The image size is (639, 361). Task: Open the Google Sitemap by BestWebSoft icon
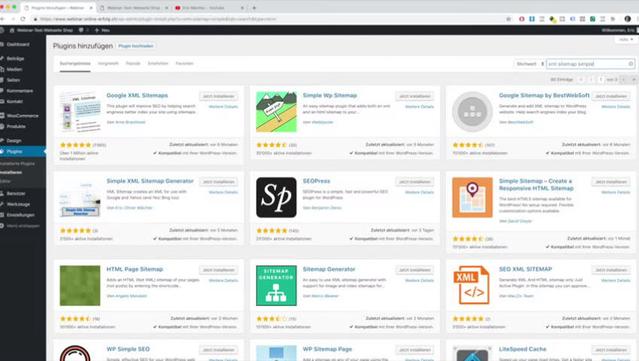coord(472,112)
